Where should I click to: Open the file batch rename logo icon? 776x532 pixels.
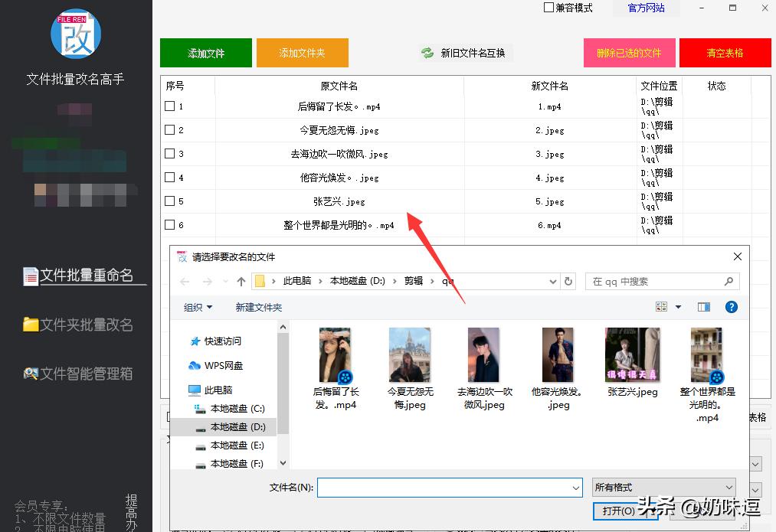pos(77,33)
